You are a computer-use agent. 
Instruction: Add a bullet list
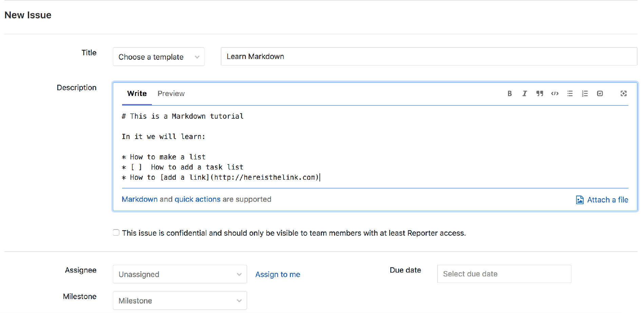[x=570, y=93]
